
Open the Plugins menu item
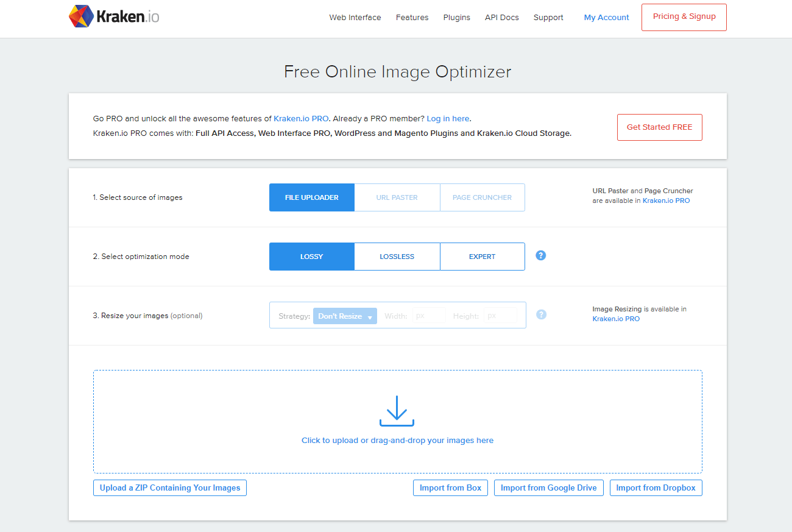click(x=457, y=18)
